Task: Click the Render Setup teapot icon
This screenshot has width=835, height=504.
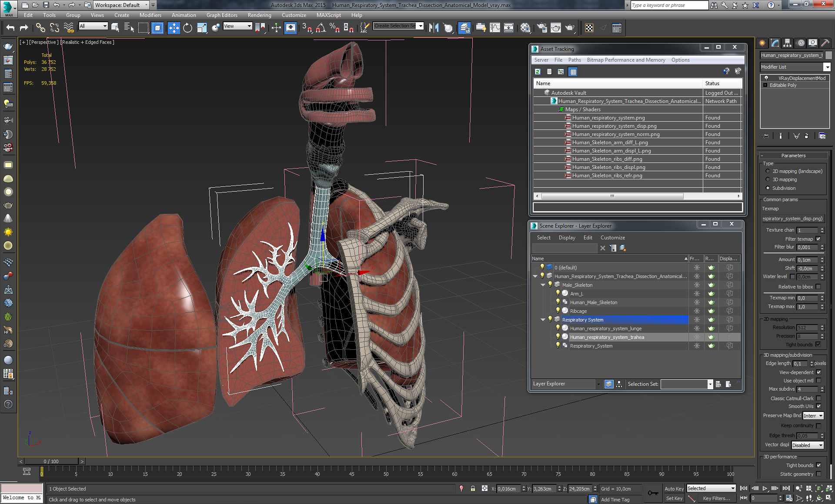Action: pos(542,28)
